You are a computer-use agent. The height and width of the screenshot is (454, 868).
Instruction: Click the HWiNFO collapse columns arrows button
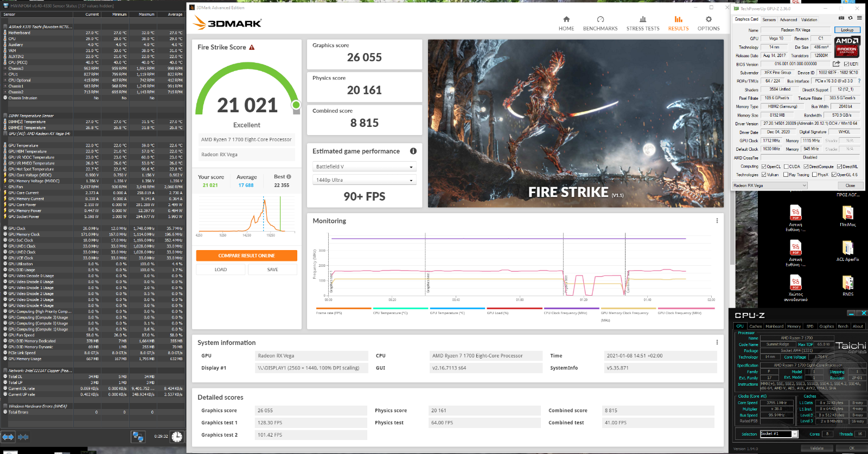23,437
